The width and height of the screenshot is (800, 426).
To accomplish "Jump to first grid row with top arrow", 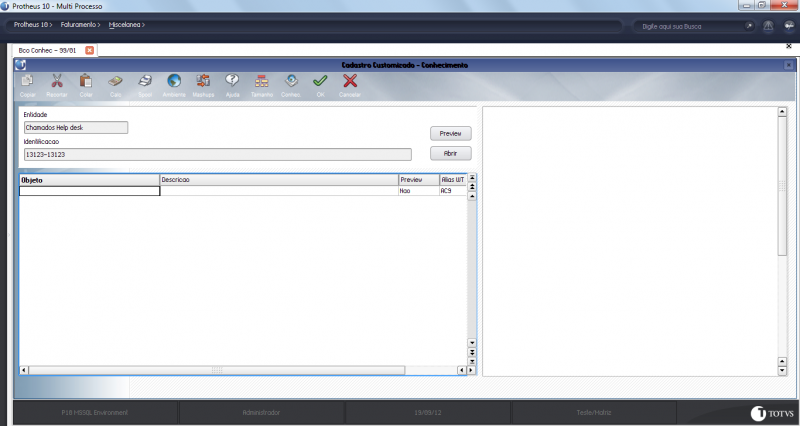I will (x=472, y=178).
